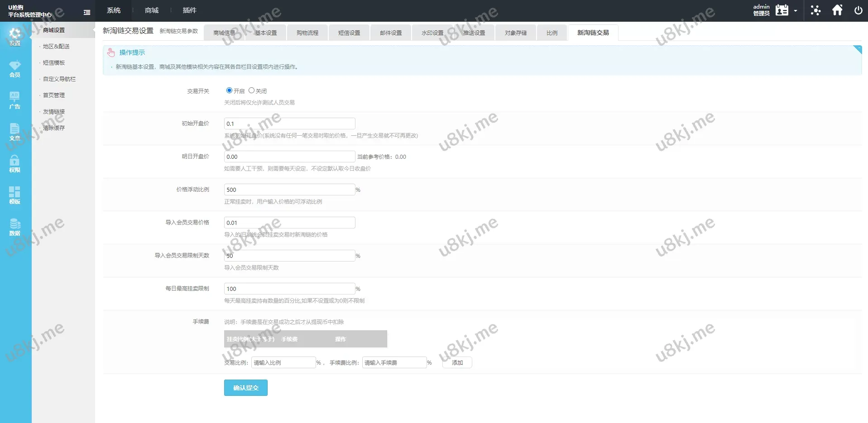Open the 商城 top menu
Screen dimensions: 868x423
pos(152,10)
